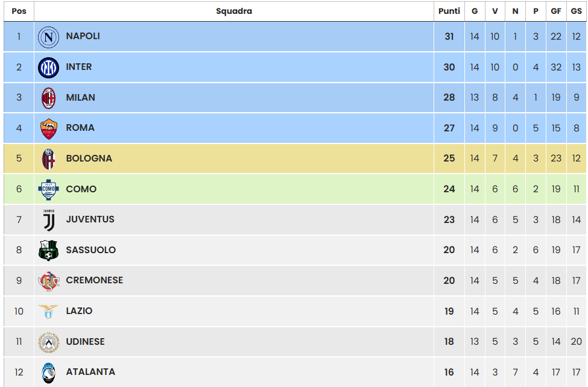This screenshot has height=387, width=588.
Task: Click the Inter club logo
Action: point(49,68)
